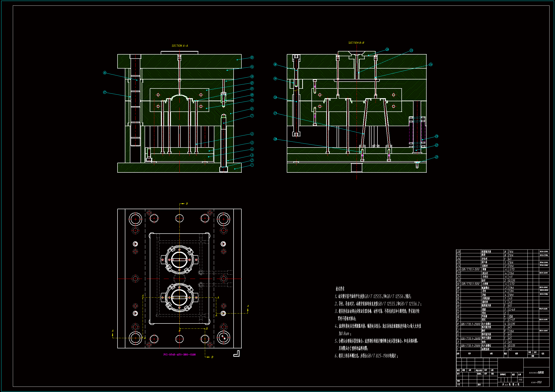Select part balloon number 1
Screen dimensions: 555x392
(252, 165)
